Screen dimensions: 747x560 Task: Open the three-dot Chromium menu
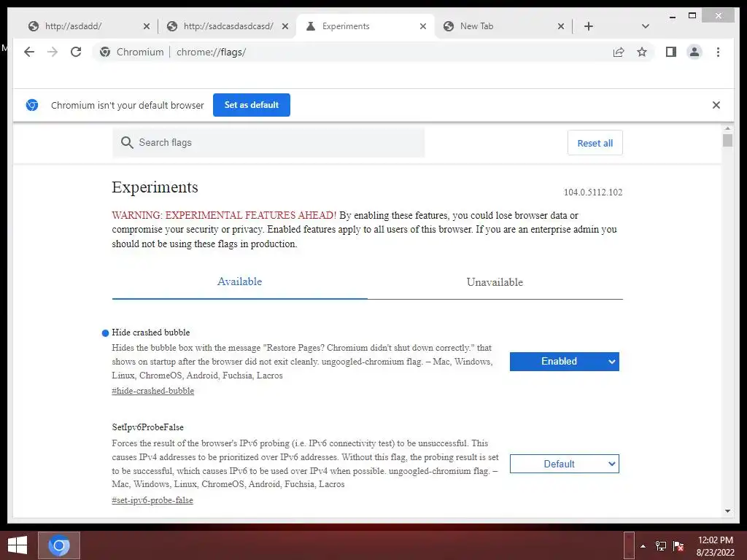[718, 52]
